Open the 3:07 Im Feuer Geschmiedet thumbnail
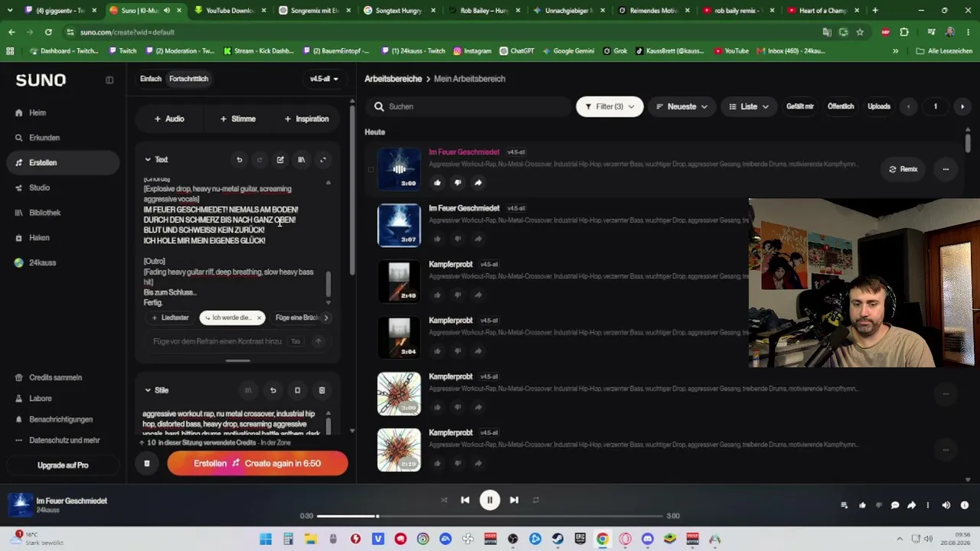This screenshot has width=980, height=551. [x=399, y=225]
